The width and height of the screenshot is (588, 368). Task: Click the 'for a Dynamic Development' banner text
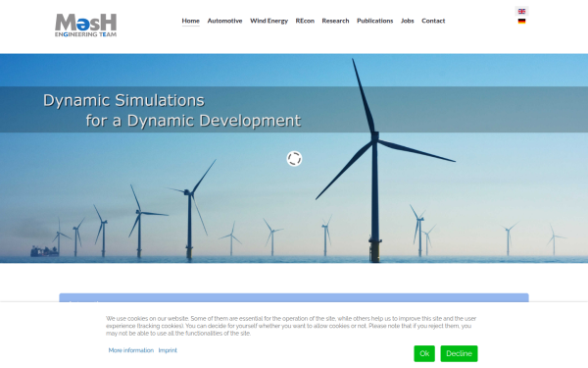pos(193,121)
